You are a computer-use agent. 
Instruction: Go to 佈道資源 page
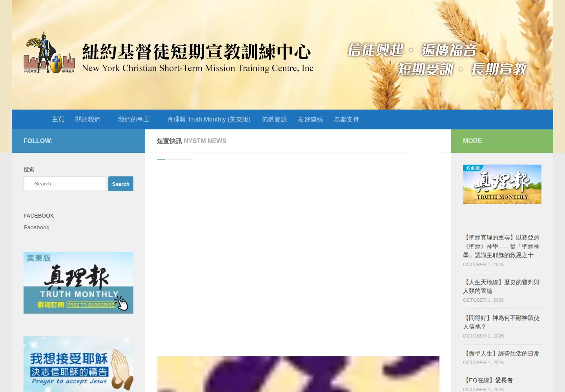[274, 120]
